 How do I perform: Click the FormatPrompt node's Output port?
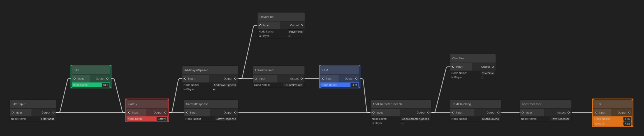(302, 79)
